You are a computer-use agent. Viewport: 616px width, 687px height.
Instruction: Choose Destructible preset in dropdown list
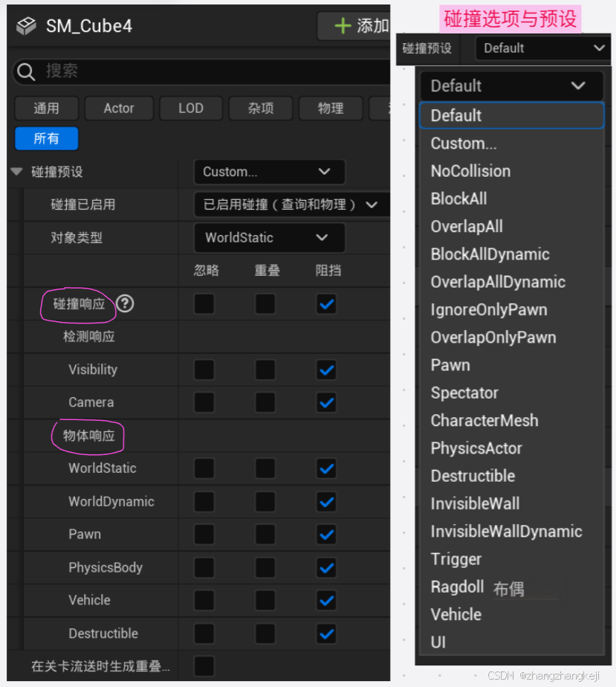pyautogui.click(x=512, y=476)
